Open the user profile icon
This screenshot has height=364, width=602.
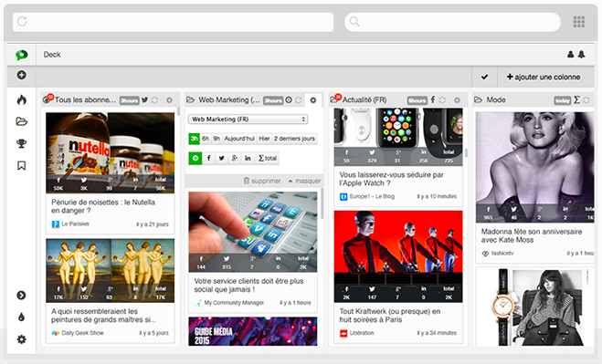(571, 55)
